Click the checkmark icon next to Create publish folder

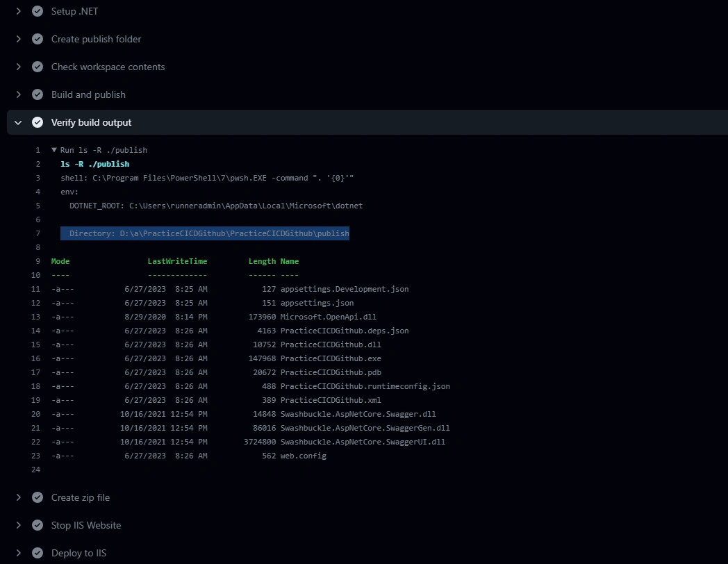(x=38, y=39)
